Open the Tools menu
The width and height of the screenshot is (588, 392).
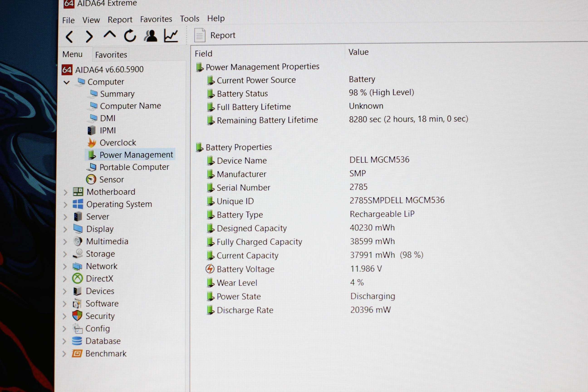[x=190, y=19]
